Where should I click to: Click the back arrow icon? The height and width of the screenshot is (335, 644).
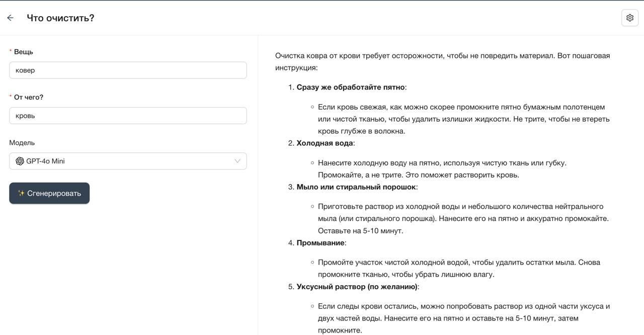(10, 17)
